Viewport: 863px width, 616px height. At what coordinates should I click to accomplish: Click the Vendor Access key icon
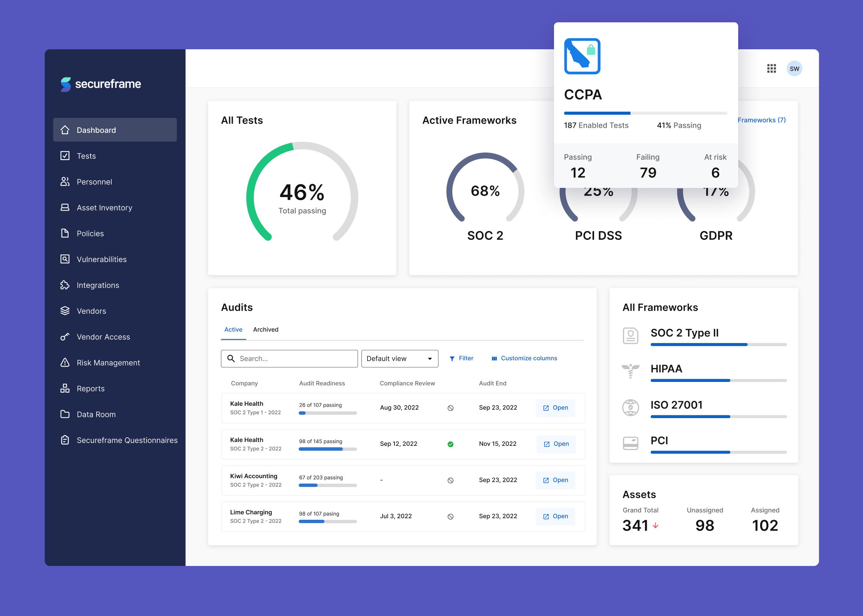65,336
